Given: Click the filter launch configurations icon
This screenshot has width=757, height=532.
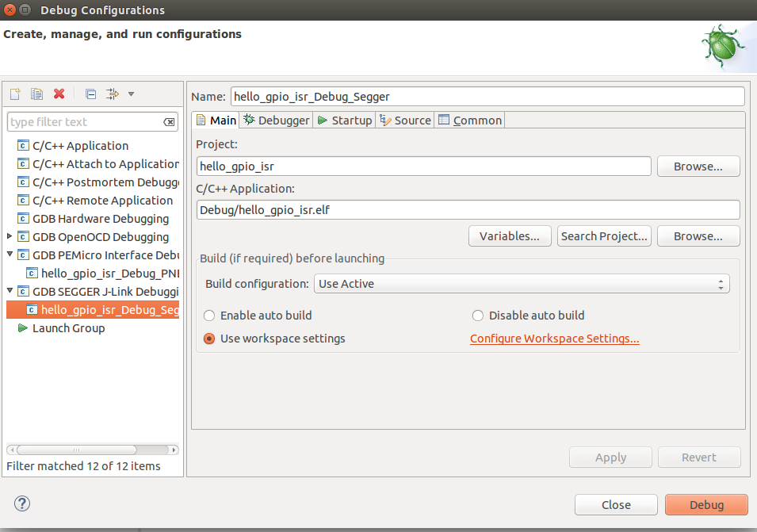Looking at the screenshot, I should coord(113,94).
